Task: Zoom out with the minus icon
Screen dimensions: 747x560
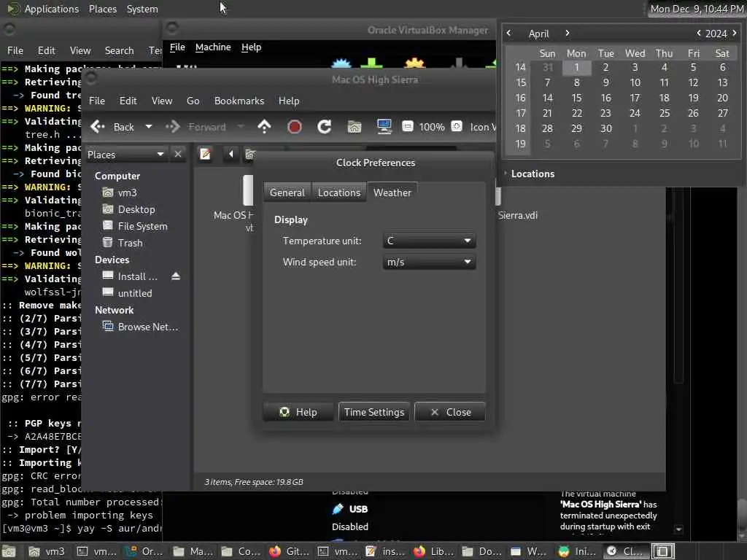Action: (407, 126)
